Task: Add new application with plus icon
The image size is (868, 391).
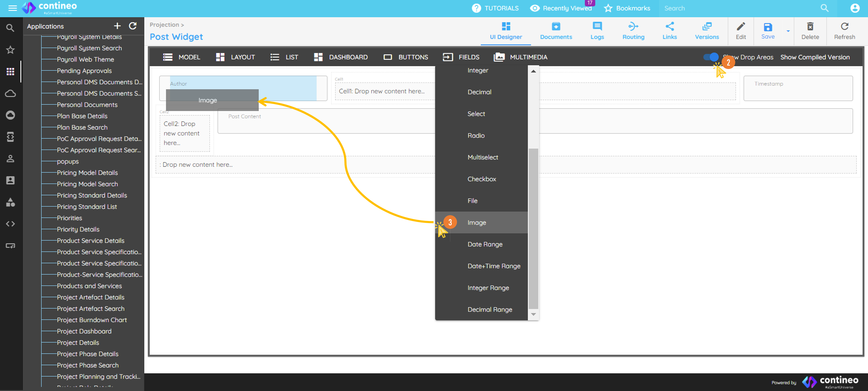Action: coord(117,26)
